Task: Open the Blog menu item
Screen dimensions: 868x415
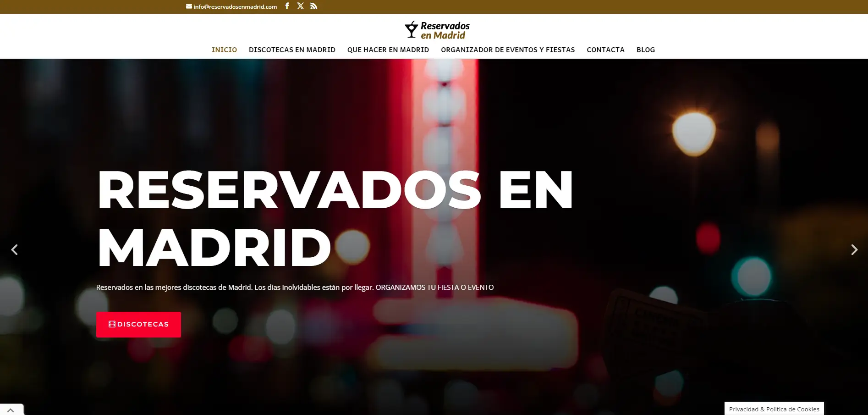Action: pos(645,50)
